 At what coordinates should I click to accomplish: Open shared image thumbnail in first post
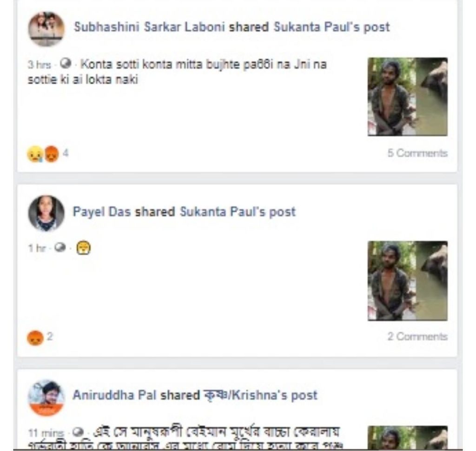tap(407, 97)
